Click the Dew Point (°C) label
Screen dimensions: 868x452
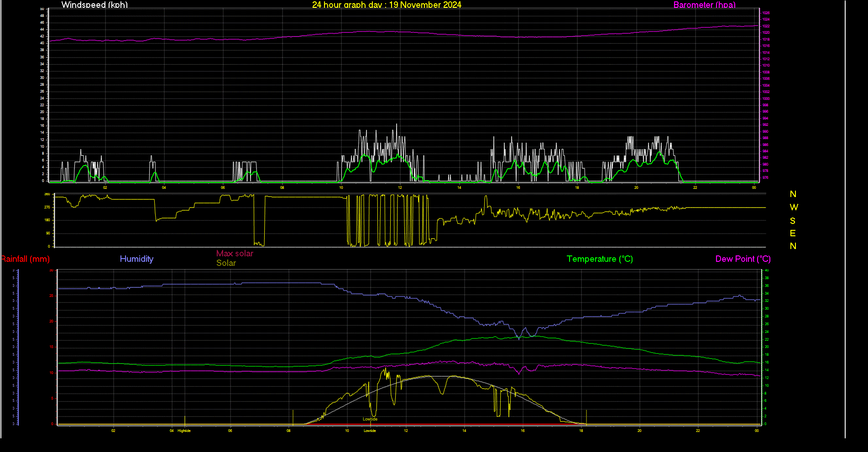pos(743,259)
